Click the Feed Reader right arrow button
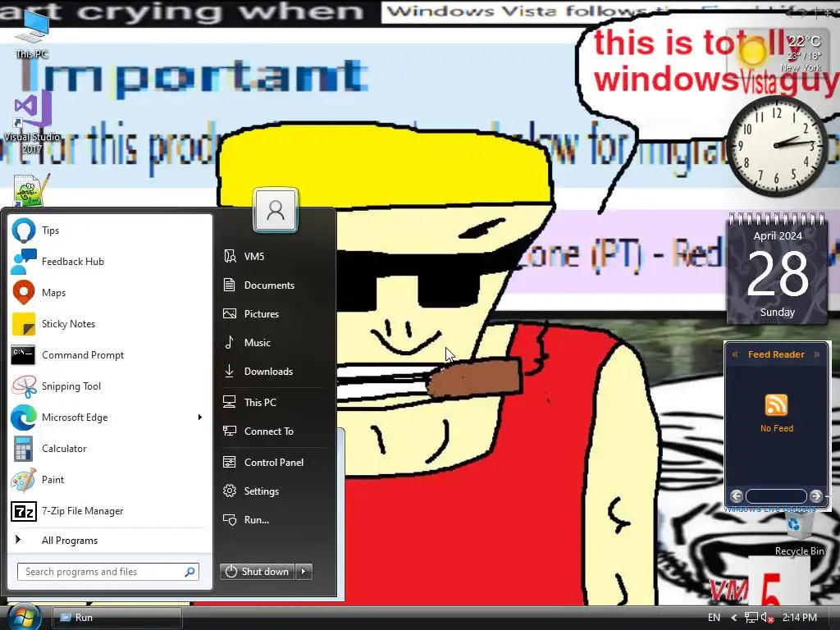 coord(816,496)
